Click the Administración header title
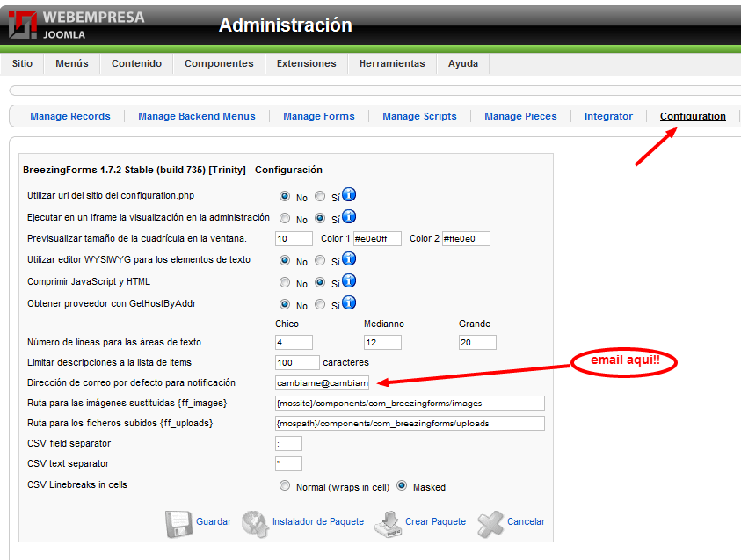This screenshot has height=560, width=741. coord(286,25)
